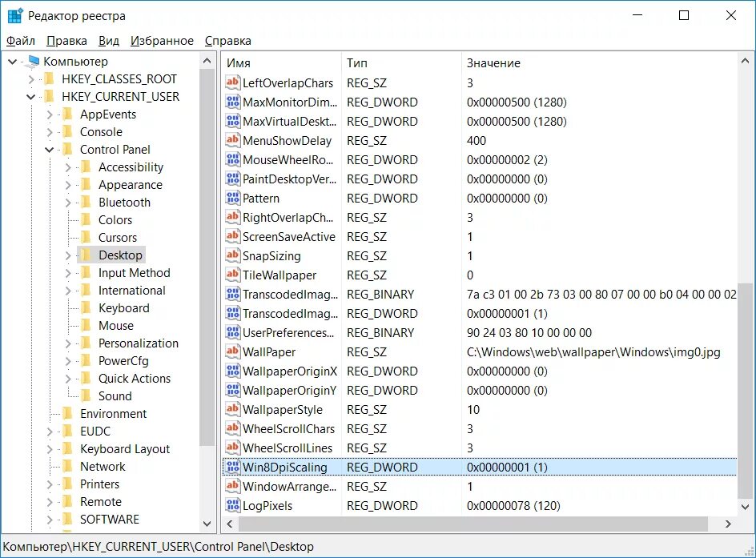
Task: Expand the Personalization key
Action: point(68,343)
